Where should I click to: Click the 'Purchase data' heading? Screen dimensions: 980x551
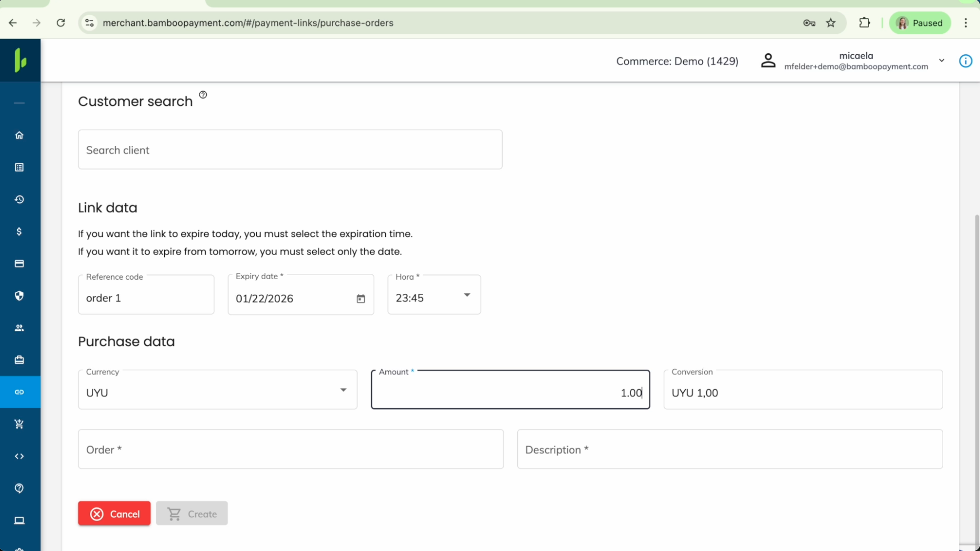[126, 341]
